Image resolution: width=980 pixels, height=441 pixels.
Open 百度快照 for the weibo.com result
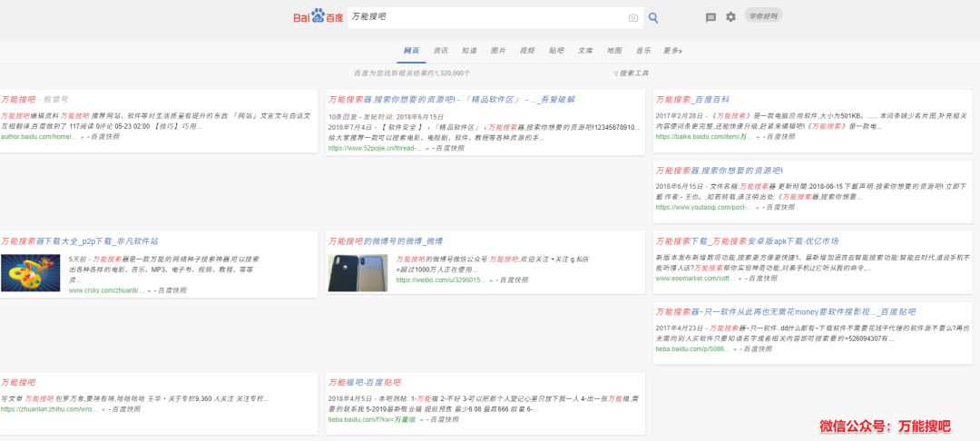pyautogui.click(x=513, y=280)
